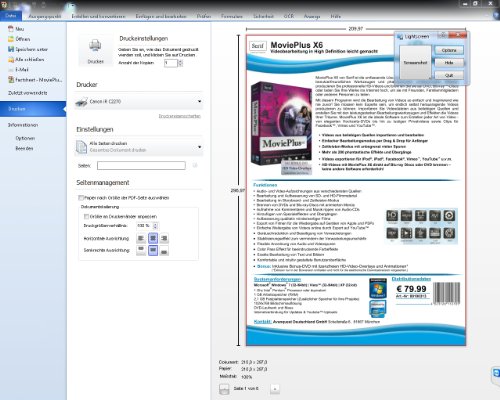Open the Ausgangspunkt ribbon tab
The image size is (500, 400).
pyautogui.click(x=45, y=16)
